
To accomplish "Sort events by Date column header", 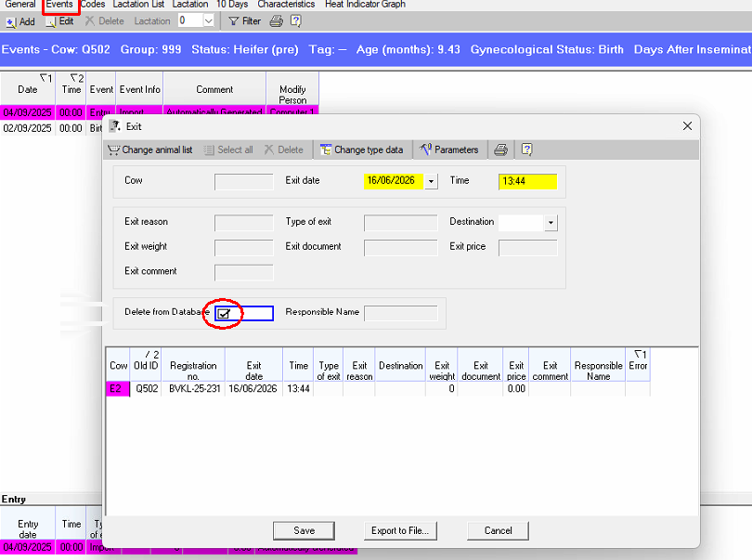I will point(27,89).
